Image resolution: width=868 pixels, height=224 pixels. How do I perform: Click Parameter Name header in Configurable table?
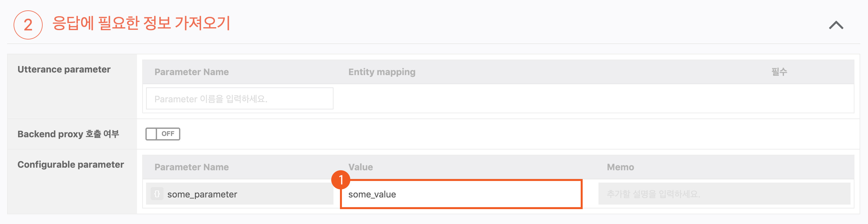point(191,167)
